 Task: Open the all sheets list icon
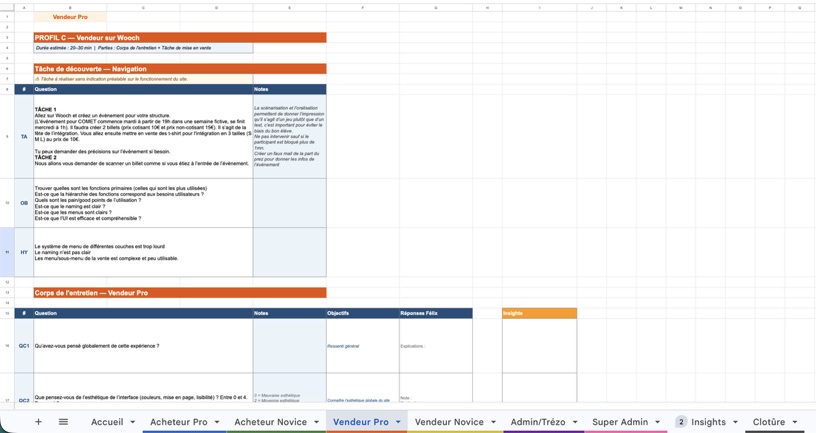click(x=63, y=422)
